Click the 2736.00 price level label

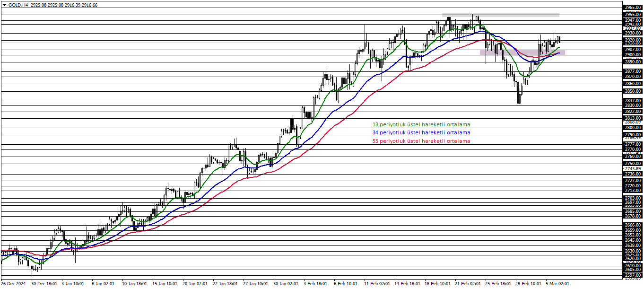633,174
